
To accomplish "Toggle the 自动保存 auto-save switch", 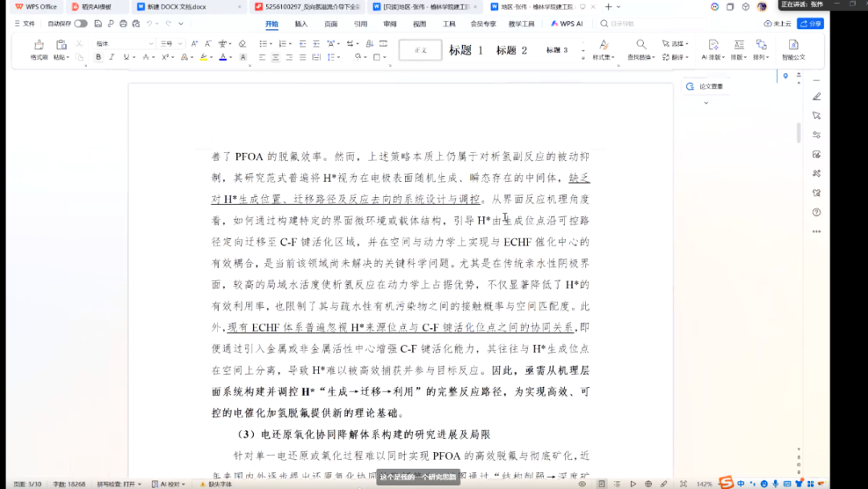I will pyautogui.click(x=80, y=24).
